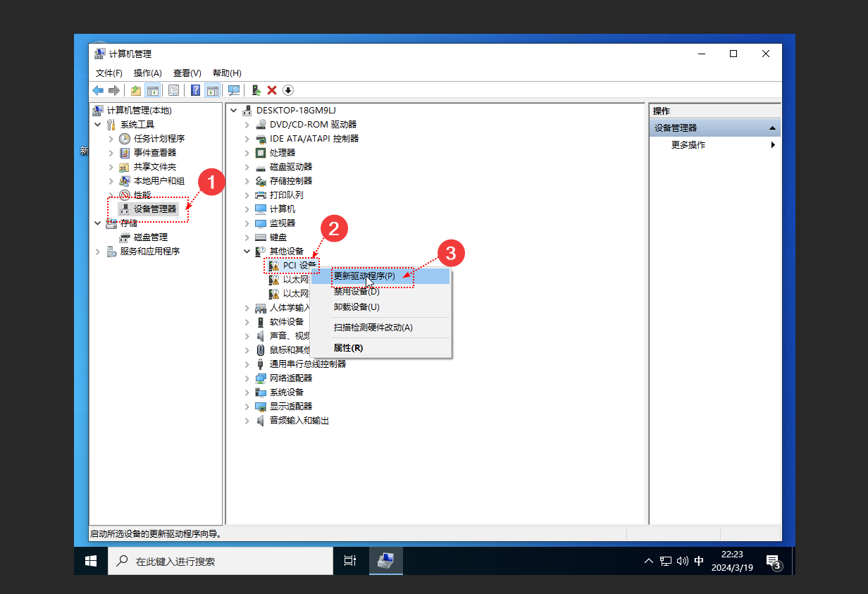Image resolution: width=868 pixels, height=594 pixels.
Task: Click the Windows taskbar search box
Action: pyautogui.click(x=220, y=562)
